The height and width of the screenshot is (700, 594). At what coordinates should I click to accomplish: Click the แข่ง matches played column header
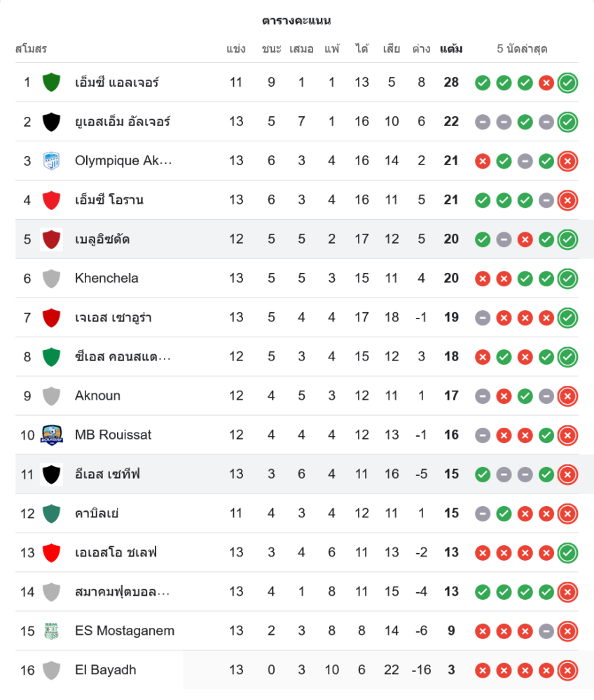[x=236, y=49]
